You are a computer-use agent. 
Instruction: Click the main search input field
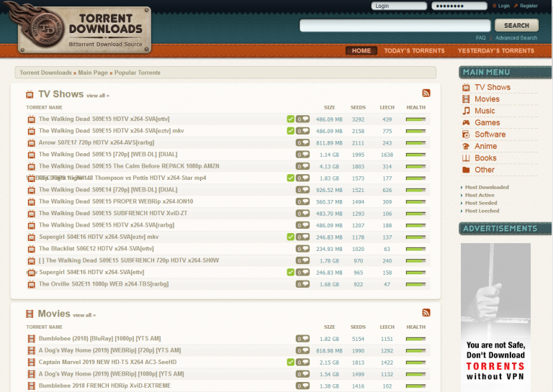coord(395,26)
